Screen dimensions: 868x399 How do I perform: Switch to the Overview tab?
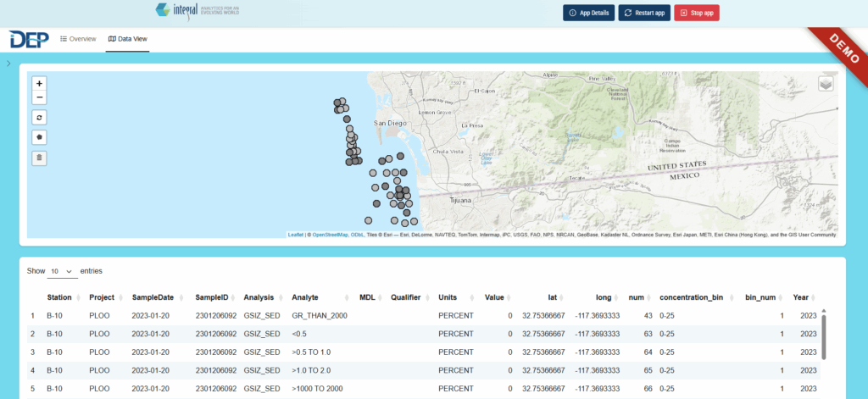[x=78, y=39]
